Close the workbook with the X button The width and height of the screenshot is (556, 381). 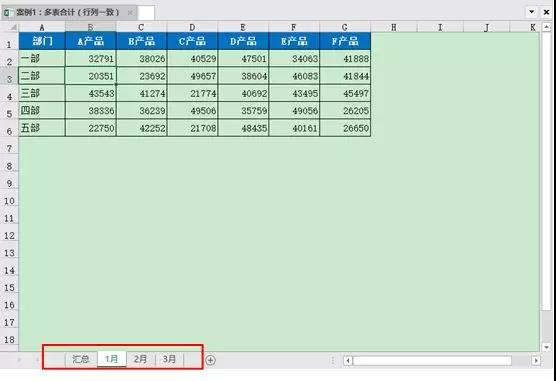point(546,12)
